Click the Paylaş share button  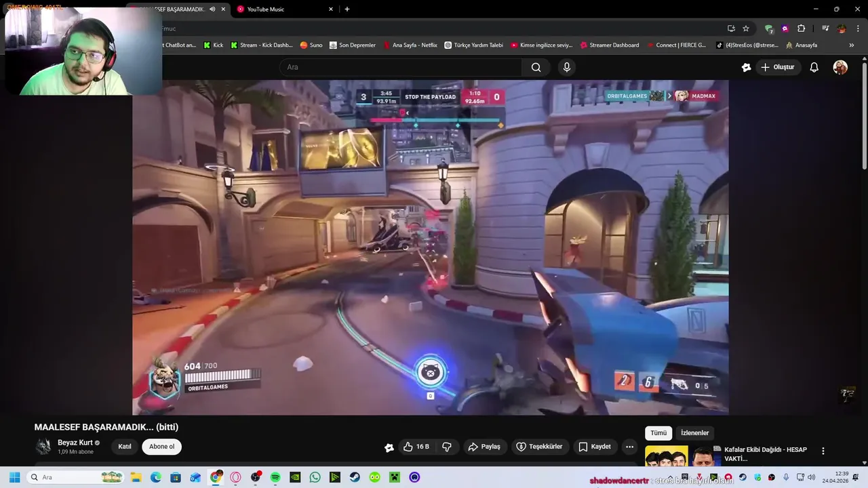(x=484, y=447)
